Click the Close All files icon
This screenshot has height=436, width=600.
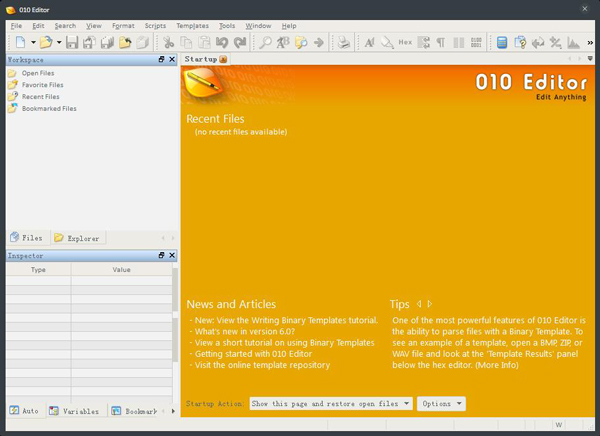pyautogui.click(x=142, y=42)
